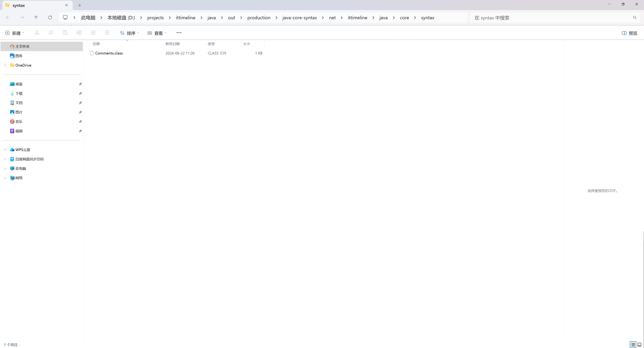The width and height of the screenshot is (644, 348).
Task: Expand the 此电脑 tree node
Action: 5,168
